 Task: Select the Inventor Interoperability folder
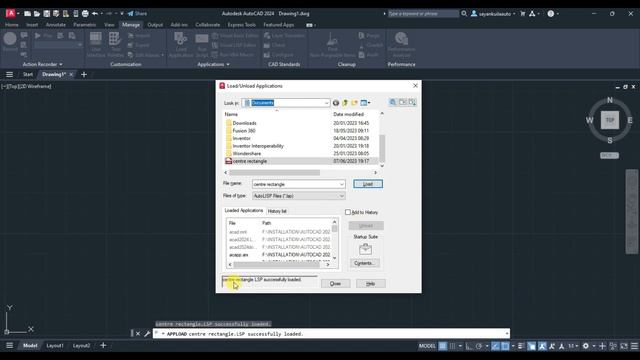258,146
